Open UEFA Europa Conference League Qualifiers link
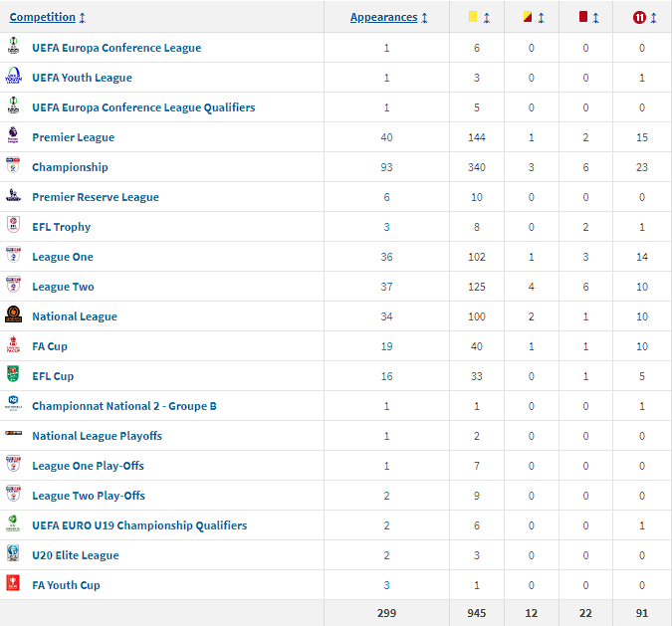Screen dimensions: 672x626 pos(143,107)
